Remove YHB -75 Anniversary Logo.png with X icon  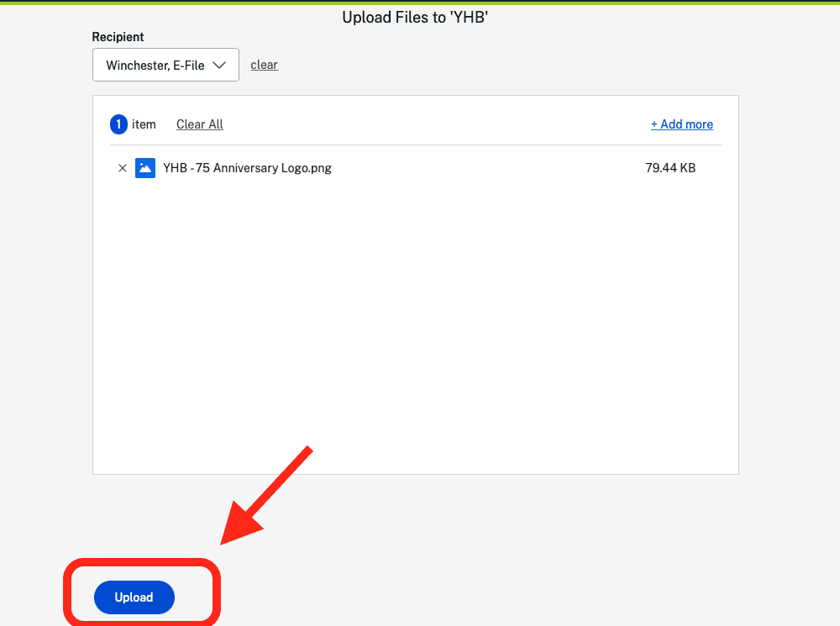[x=122, y=168]
